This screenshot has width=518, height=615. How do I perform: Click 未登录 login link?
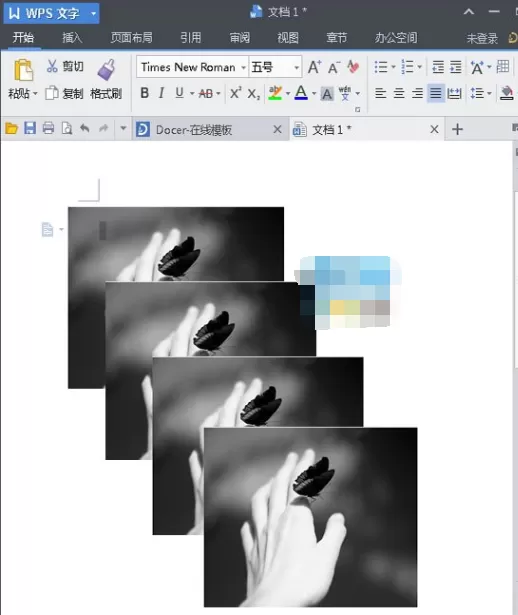point(482,38)
